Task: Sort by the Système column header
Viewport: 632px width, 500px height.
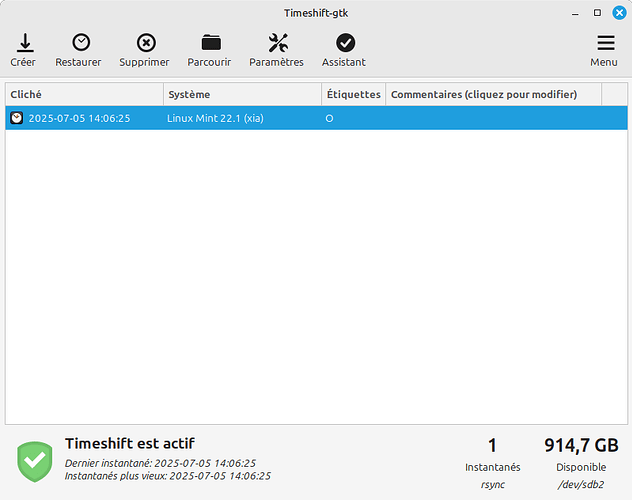Action: click(x=243, y=94)
